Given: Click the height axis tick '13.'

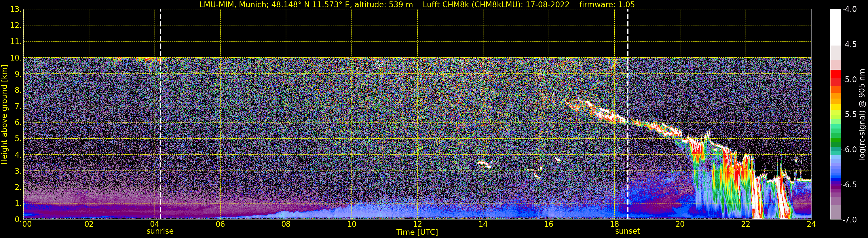Looking at the screenshot, I should click(16, 10).
